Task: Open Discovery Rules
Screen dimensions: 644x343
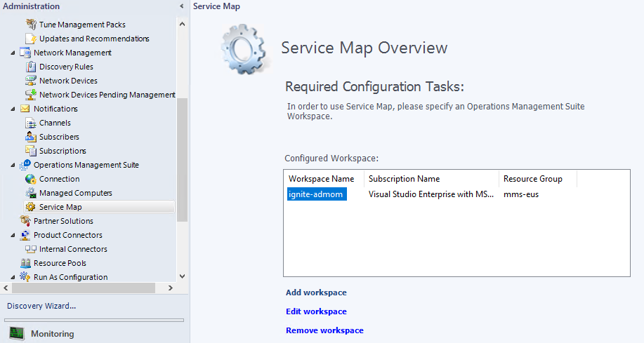Action: click(66, 67)
